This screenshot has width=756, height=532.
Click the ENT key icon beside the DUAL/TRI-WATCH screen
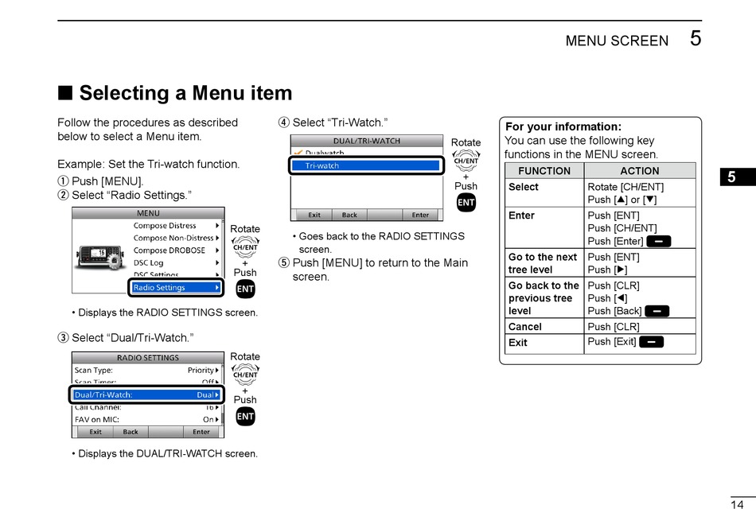[466, 203]
